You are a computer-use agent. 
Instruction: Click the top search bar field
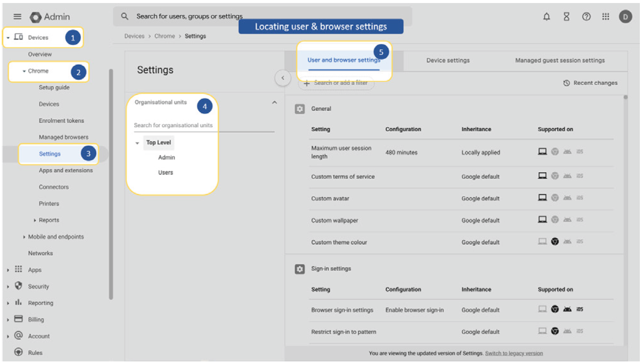click(263, 16)
